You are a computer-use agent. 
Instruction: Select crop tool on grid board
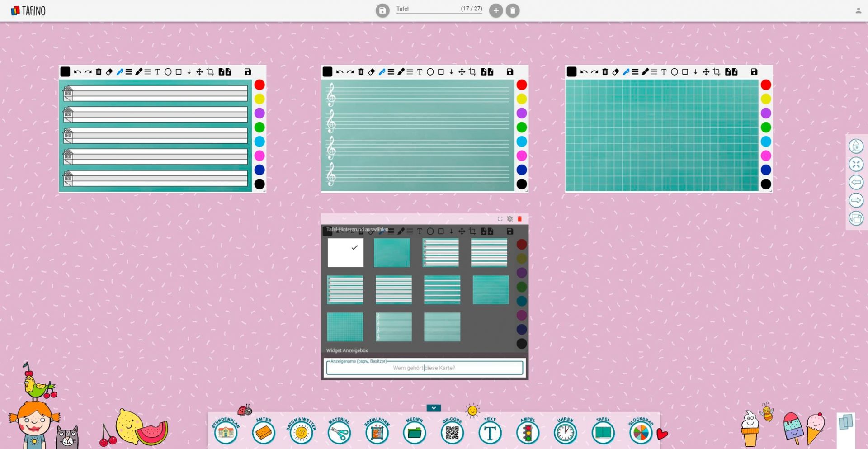click(x=717, y=72)
